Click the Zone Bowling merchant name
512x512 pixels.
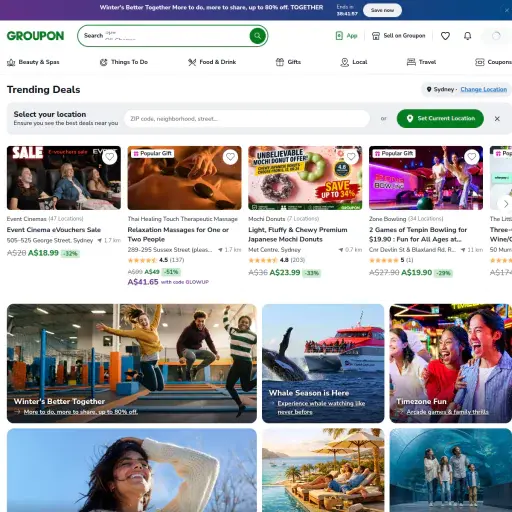click(x=387, y=219)
